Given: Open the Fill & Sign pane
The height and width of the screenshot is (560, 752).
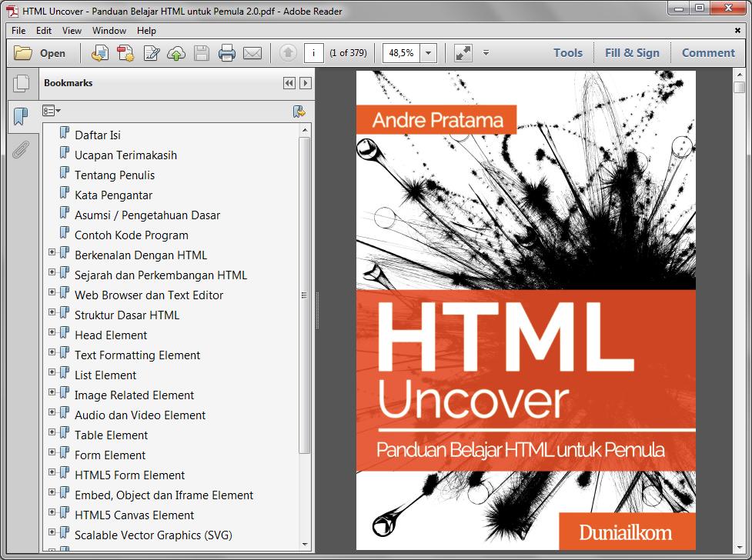Looking at the screenshot, I should (632, 53).
